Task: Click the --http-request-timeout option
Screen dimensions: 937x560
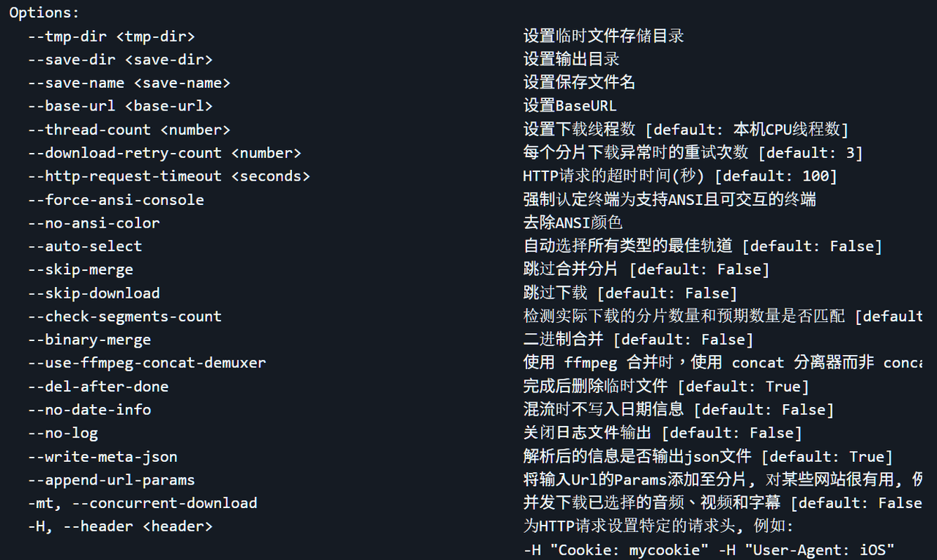Action: pos(169,176)
